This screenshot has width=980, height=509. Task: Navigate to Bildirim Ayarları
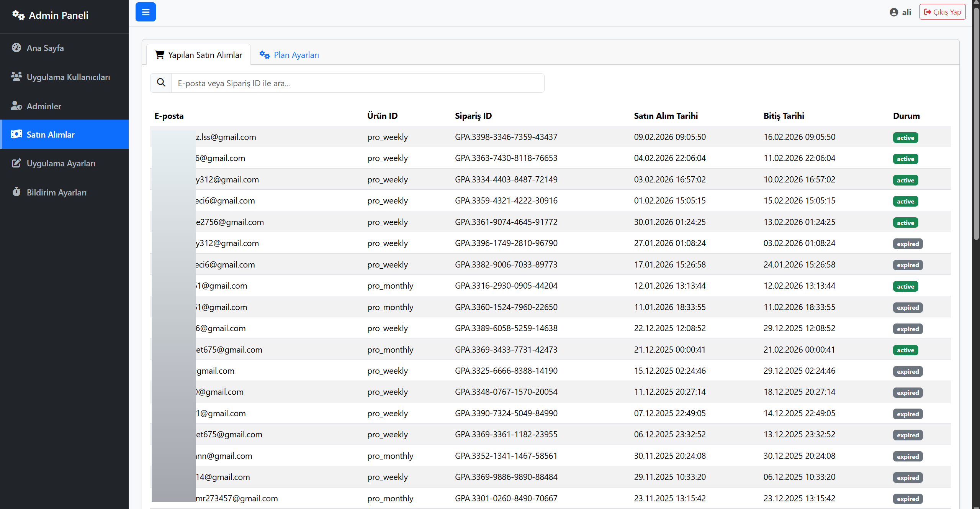pyautogui.click(x=64, y=192)
